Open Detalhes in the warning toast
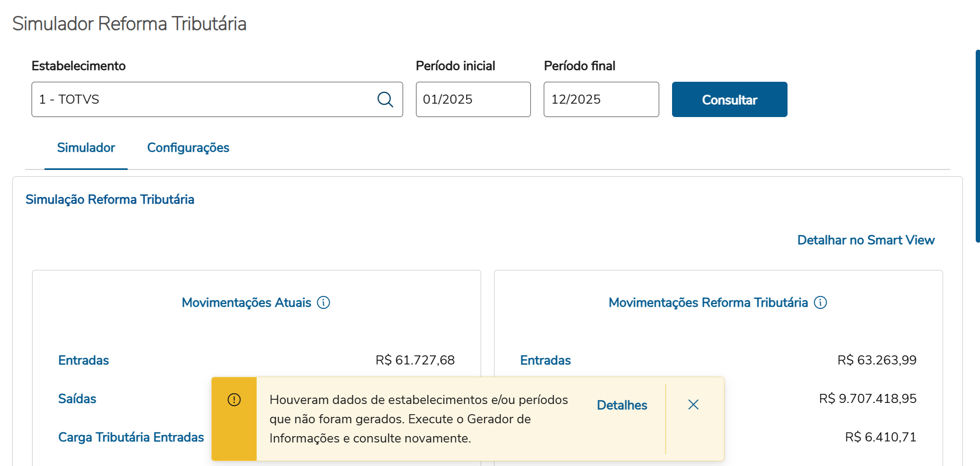The width and height of the screenshot is (980, 466). pyautogui.click(x=622, y=405)
